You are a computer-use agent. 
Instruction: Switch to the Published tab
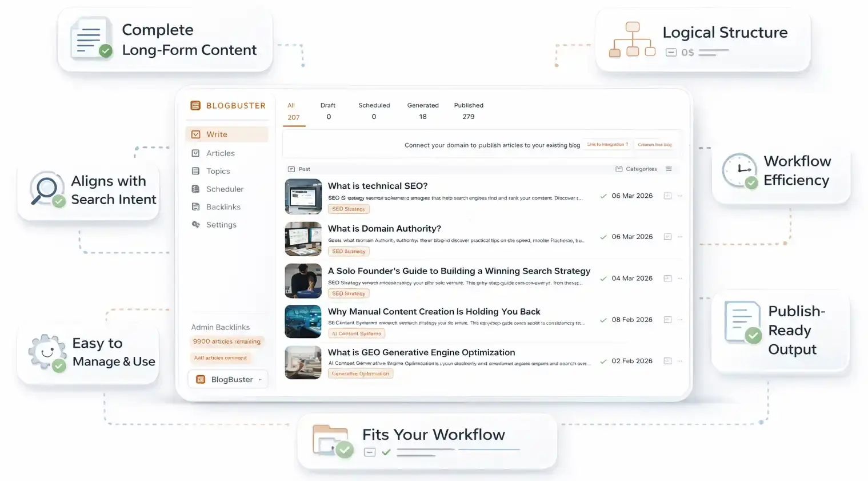click(x=468, y=110)
